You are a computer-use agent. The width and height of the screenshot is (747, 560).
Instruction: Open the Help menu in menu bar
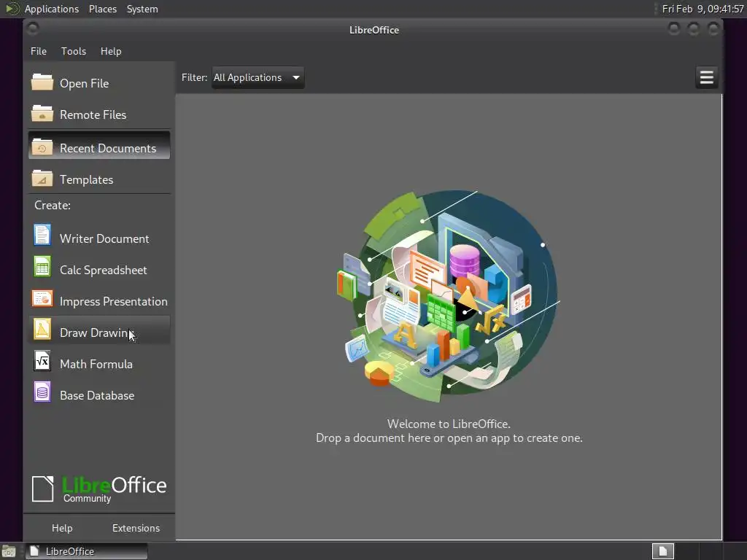(x=111, y=51)
